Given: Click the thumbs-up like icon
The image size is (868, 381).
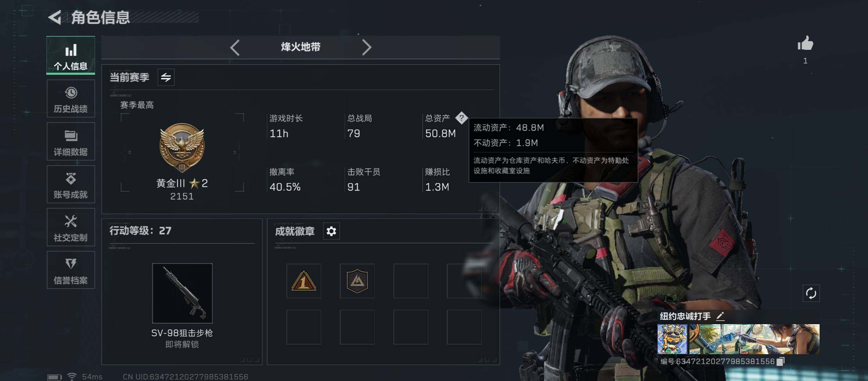Looking at the screenshot, I should [x=805, y=44].
